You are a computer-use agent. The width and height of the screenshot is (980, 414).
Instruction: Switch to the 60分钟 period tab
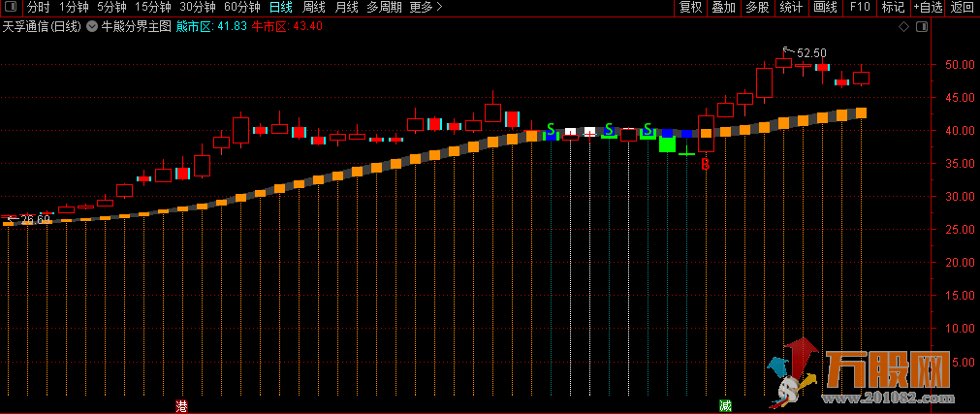241,7
